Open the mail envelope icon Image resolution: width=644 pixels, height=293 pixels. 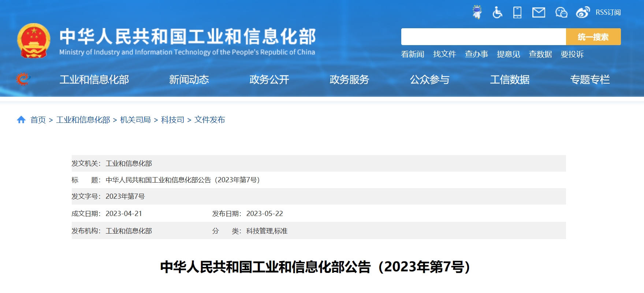[x=539, y=12]
